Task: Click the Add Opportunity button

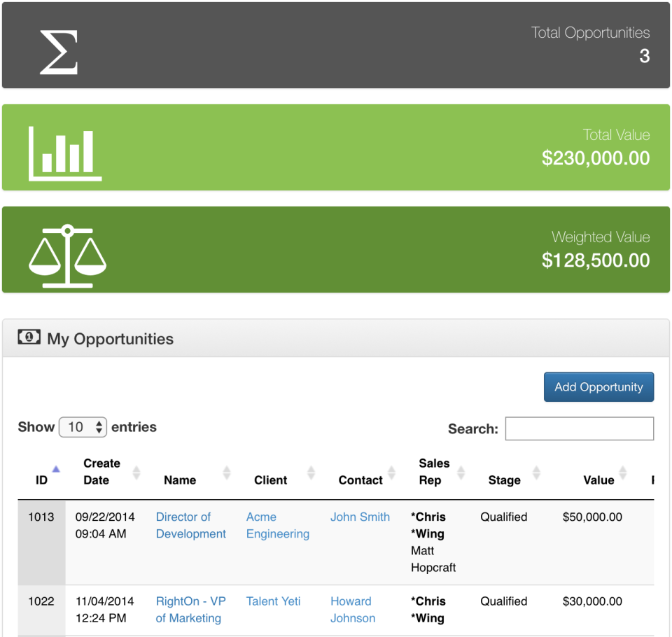Action: coord(598,386)
